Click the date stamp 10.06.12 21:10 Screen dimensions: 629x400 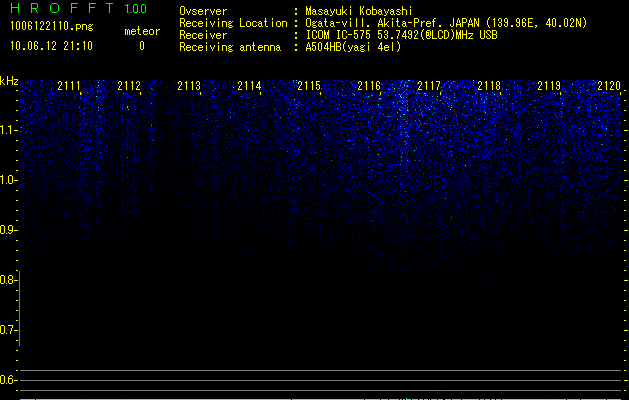pos(51,46)
